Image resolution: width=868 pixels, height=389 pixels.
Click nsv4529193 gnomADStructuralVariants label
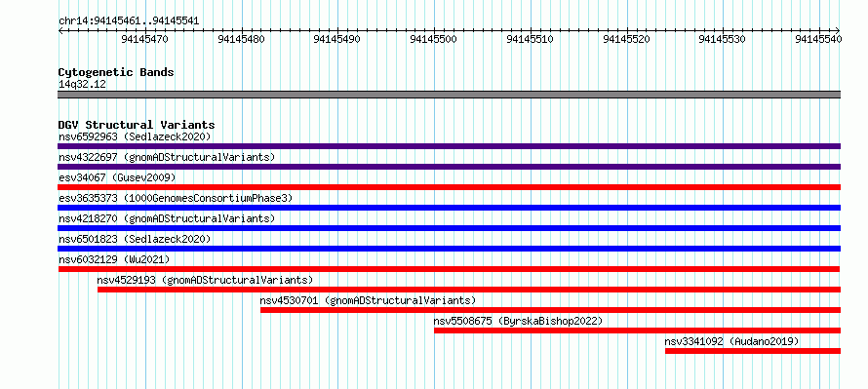pyautogui.click(x=206, y=280)
